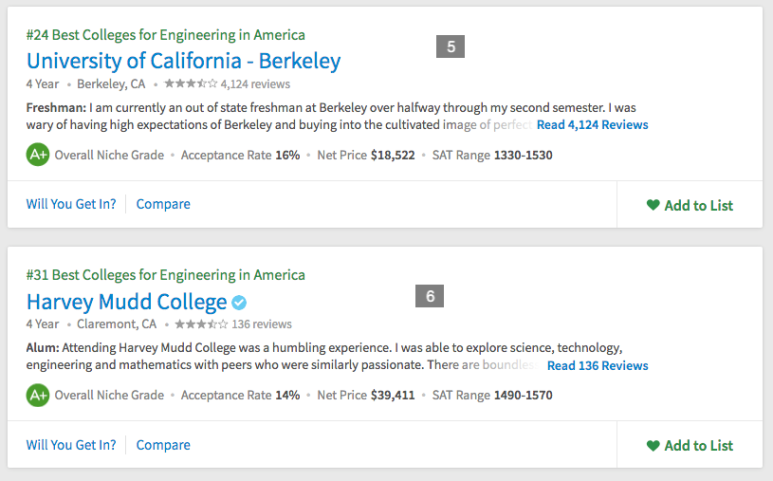This screenshot has height=481, width=773.
Task: Click the gray number 6 marker
Action: click(x=430, y=296)
